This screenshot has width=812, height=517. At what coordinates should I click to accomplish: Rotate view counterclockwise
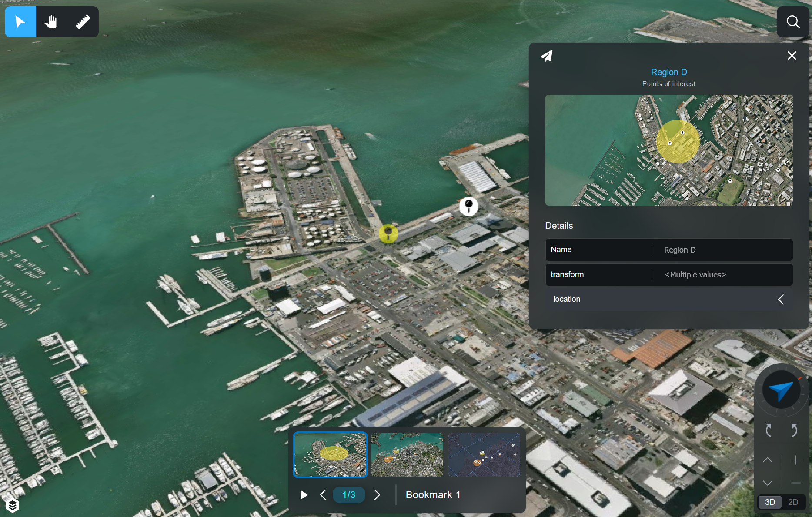[x=769, y=430]
